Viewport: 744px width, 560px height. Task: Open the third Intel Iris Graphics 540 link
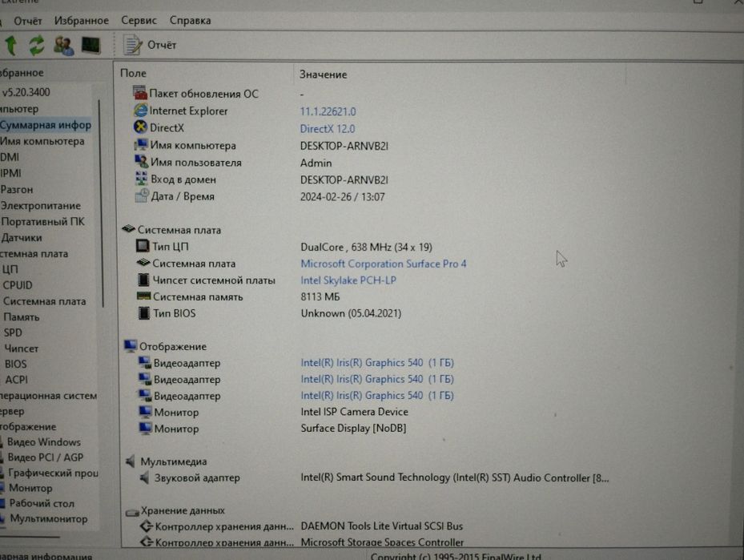[x=377, y=395]
